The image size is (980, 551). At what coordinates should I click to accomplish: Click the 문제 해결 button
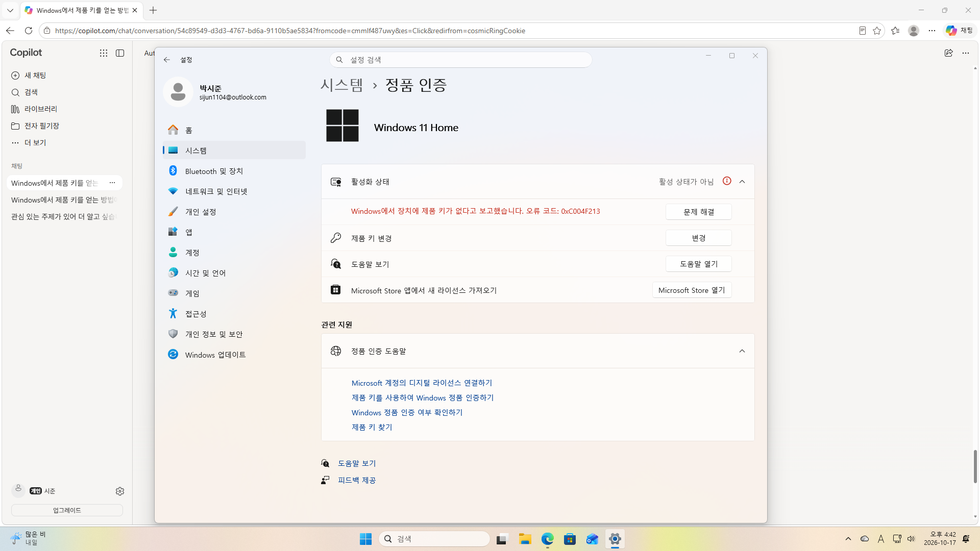[699, 212]
